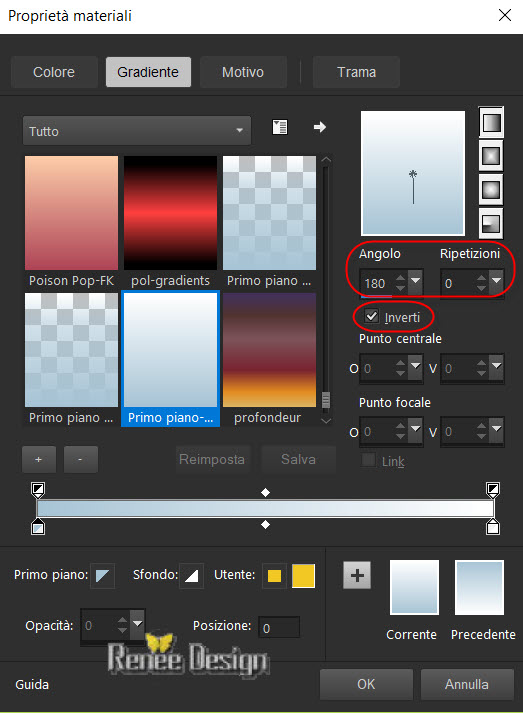This screenshot has width=523, height=713.
Task: Enable the Link checkbox
Action: [x=368, y=460]
